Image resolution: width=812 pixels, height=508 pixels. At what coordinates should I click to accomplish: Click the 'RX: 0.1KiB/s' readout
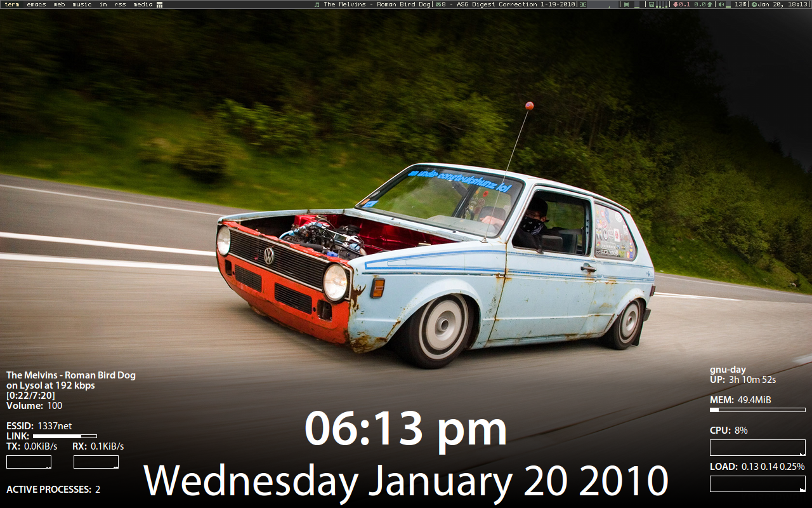click(98, 446)
